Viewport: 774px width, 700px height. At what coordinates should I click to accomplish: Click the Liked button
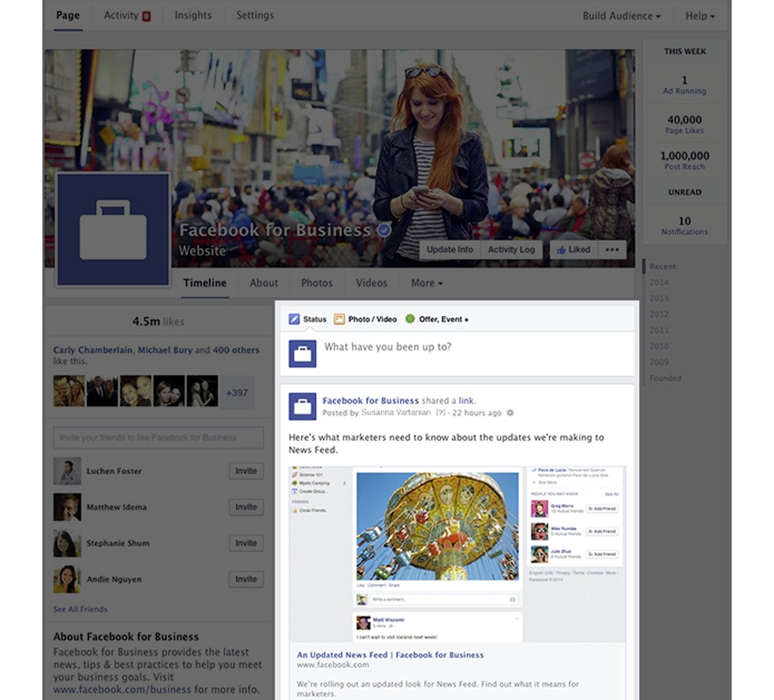pos(574,249)
